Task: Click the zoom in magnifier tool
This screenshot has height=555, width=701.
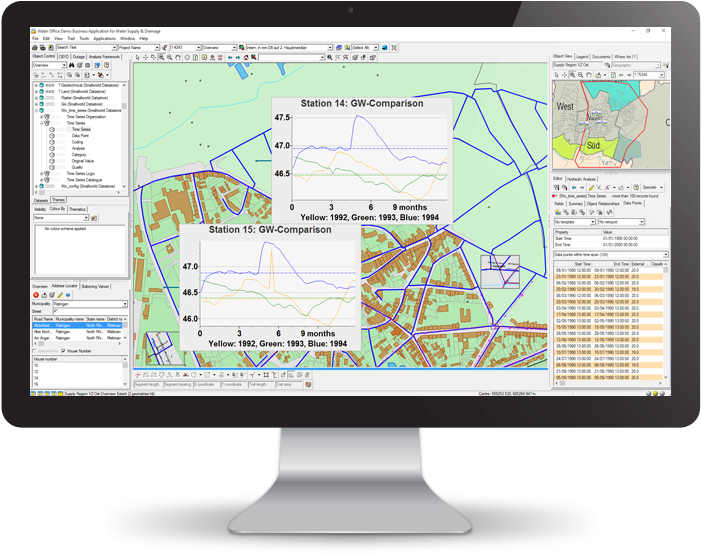Action: [x=159, y=57]
